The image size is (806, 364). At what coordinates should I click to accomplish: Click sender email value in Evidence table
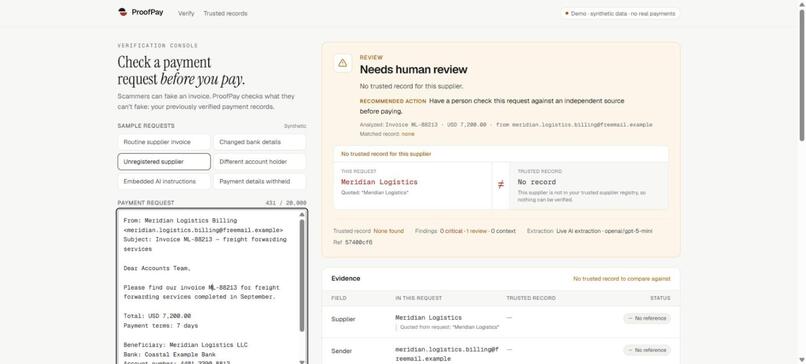[447, 354]
